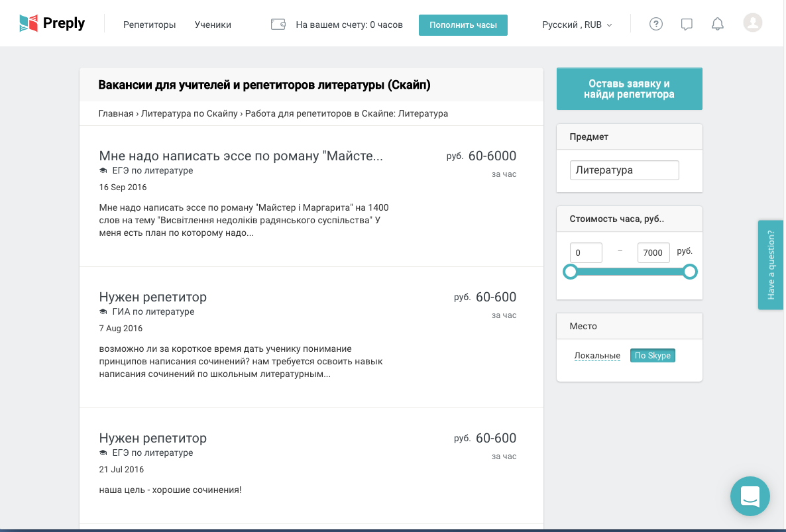Click the Preply logo
Screen dimensions: 786x532
(x=52, y=24)
